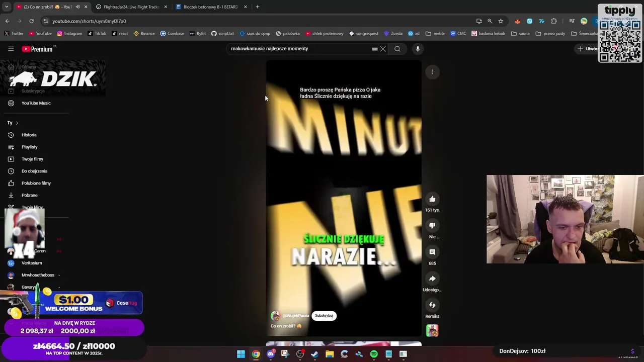Viewport: 644px width, 362px height.
Task: Open the TikTok bookmark
Action: [97, 34]
